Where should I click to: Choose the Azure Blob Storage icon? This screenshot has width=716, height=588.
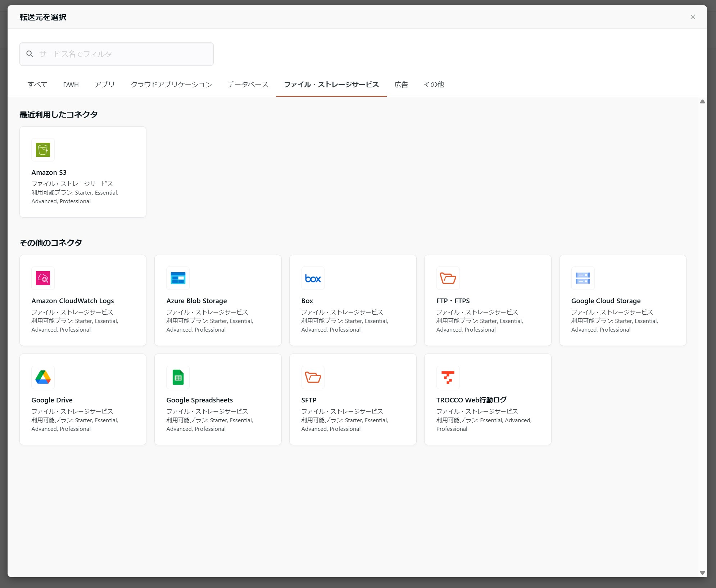178,278
